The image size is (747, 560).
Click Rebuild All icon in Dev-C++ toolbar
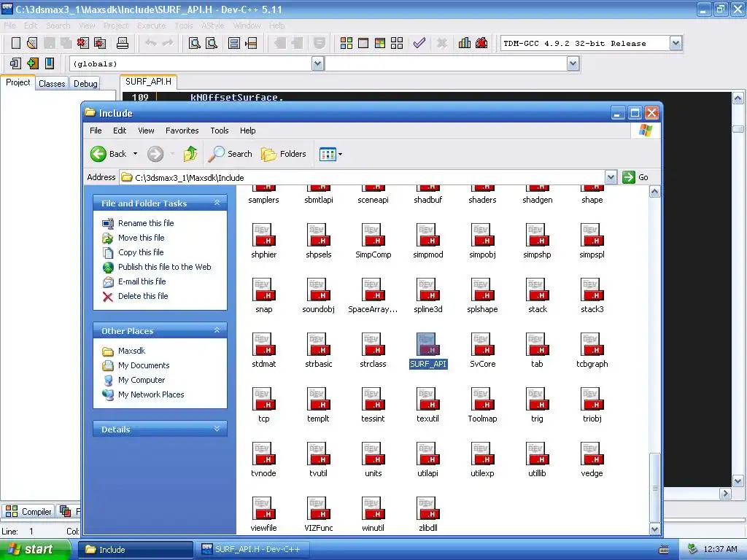(x=397, y=43)
